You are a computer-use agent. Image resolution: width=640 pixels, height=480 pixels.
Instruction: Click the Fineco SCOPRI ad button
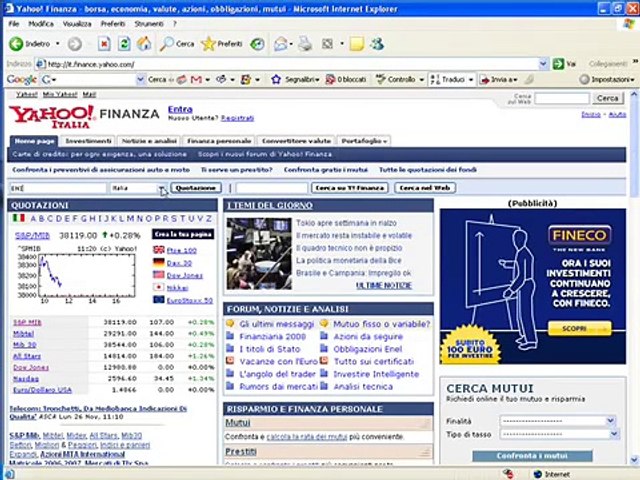(579, 328)
